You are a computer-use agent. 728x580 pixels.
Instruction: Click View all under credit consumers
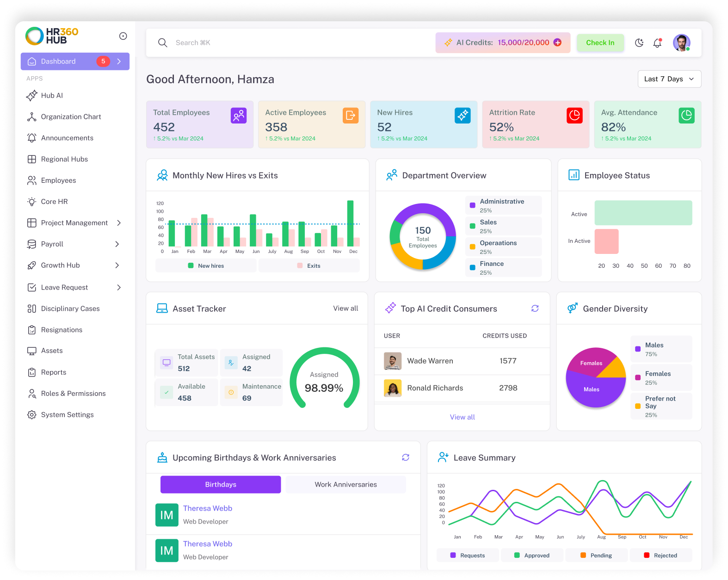[x=463, y=417]
